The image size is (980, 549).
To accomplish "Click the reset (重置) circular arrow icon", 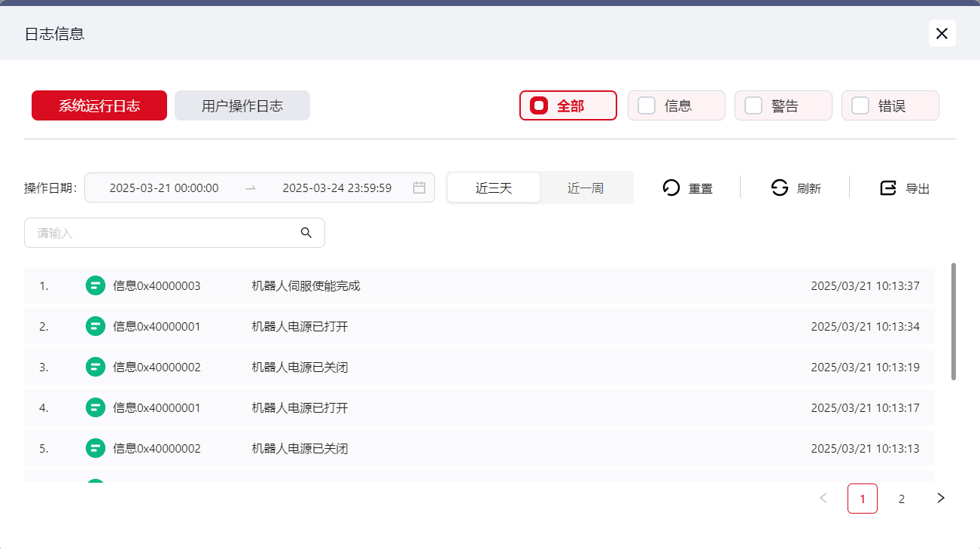I will pos(671,188).
